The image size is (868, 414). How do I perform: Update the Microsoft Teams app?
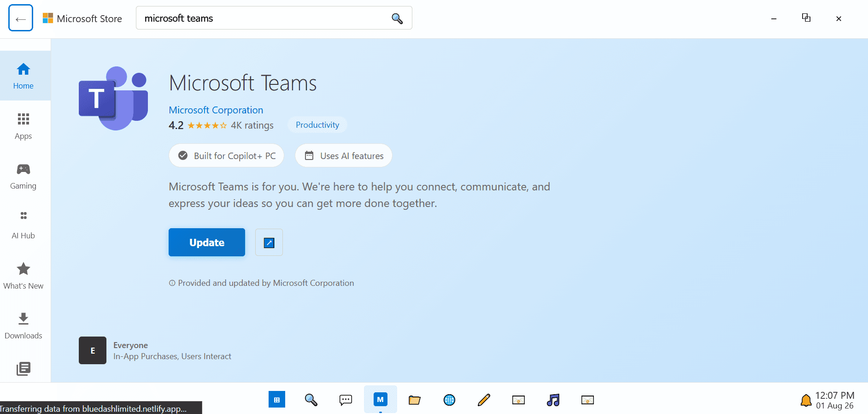[207, 242]
